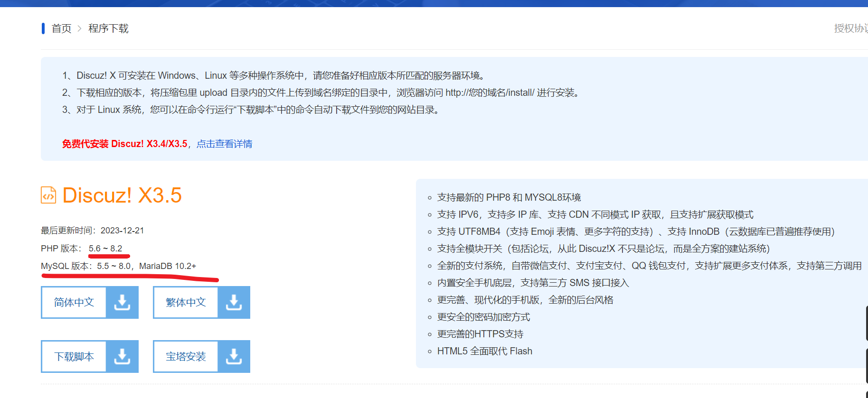868x398 pixels.
Task: Click the 更完善、现代化的手机版 feature item
Action: (525, 300)
